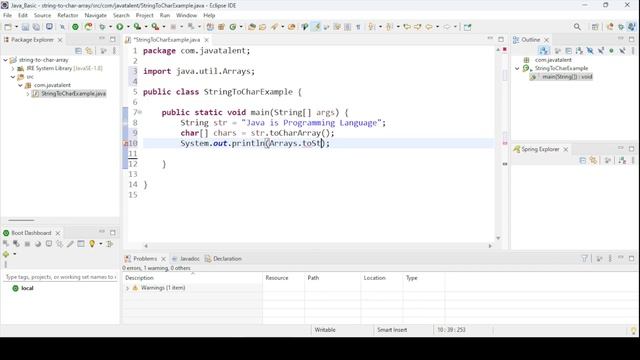This screenshot has height=360, width=640.
Task: Click the Boot Dashboard lightbulb icon
Action: 92,244
